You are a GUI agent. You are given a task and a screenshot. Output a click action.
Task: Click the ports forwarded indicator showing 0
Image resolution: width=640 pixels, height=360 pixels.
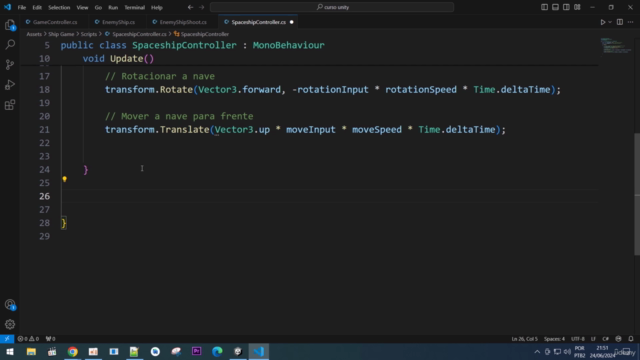click(51, 339)
